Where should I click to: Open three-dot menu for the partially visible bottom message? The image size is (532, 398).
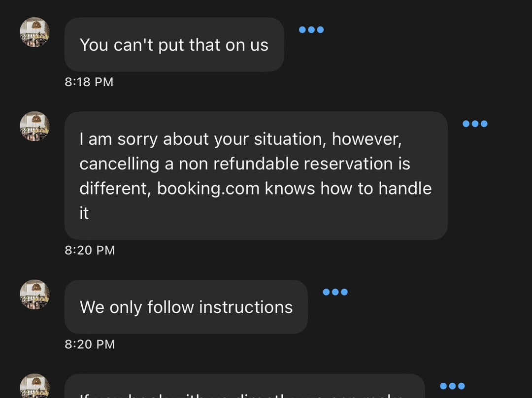[452, 386]
